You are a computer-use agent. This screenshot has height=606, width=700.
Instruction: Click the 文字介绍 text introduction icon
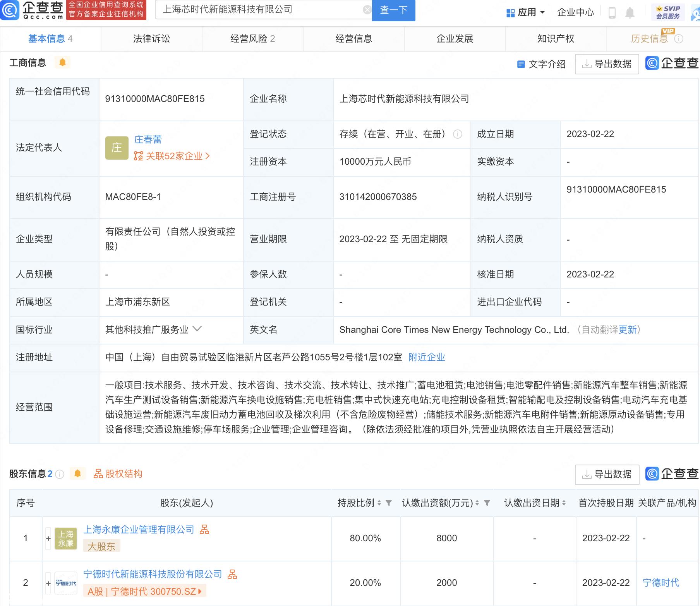(521, 64)
